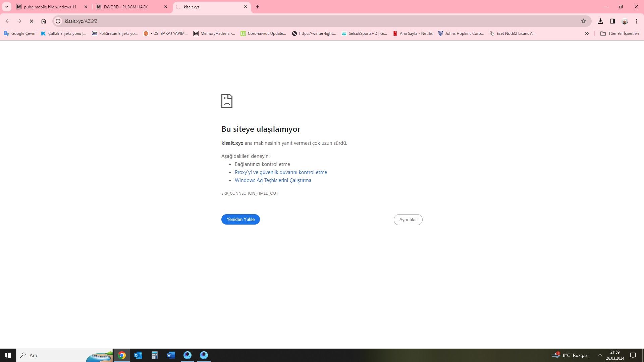Open the Çatlak Enjeksiyonu bookmark
This screenshot has width=644, height=362.
coord(63,34)
